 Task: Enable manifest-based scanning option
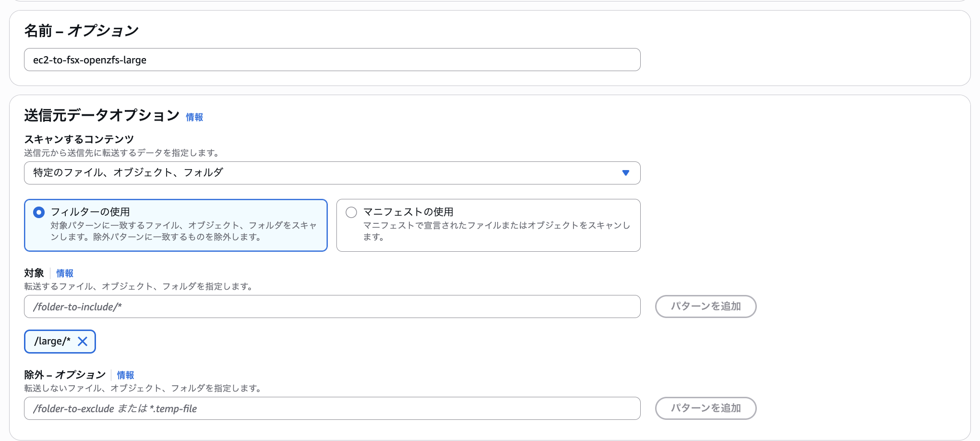(x=351, y=212)
